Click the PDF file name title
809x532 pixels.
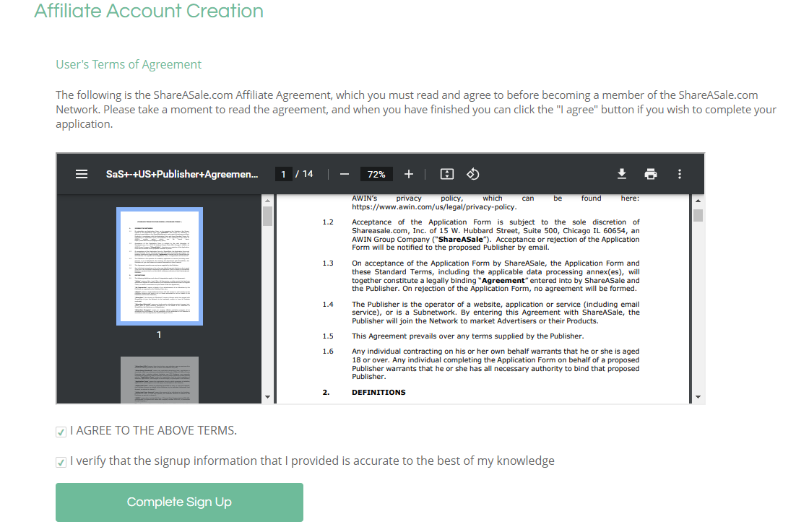182,174
